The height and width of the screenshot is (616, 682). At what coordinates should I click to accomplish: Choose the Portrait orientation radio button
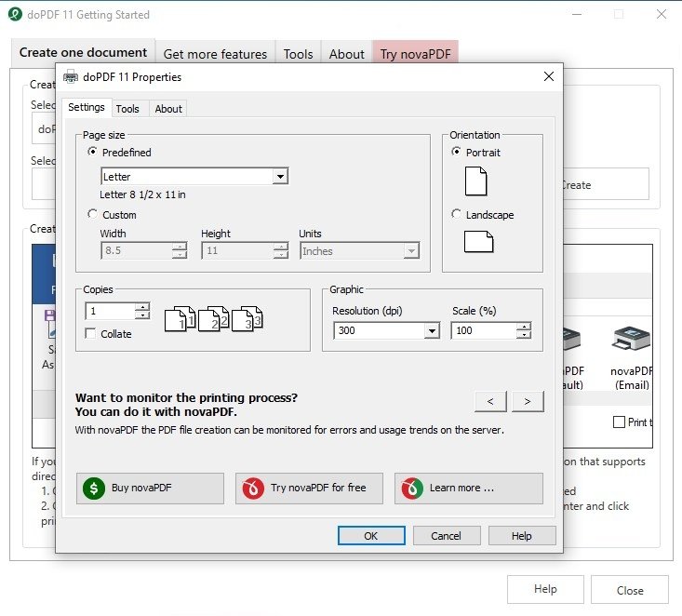coord(456,152)
